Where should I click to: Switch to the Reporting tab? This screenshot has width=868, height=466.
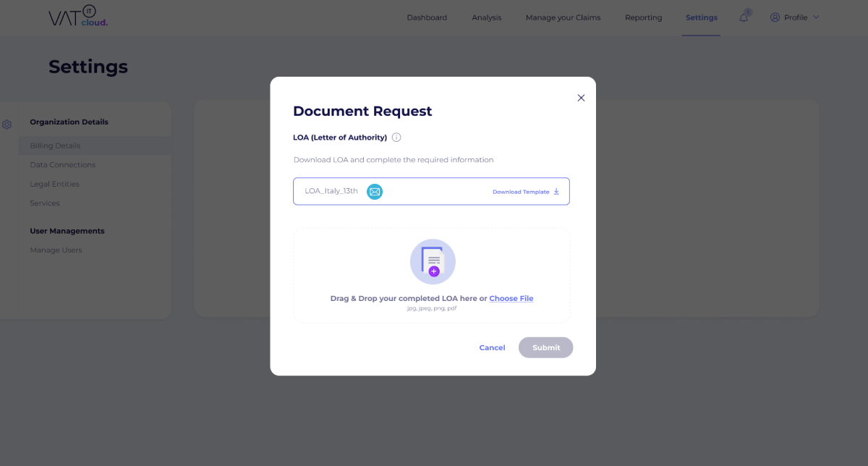pos(643,17)
